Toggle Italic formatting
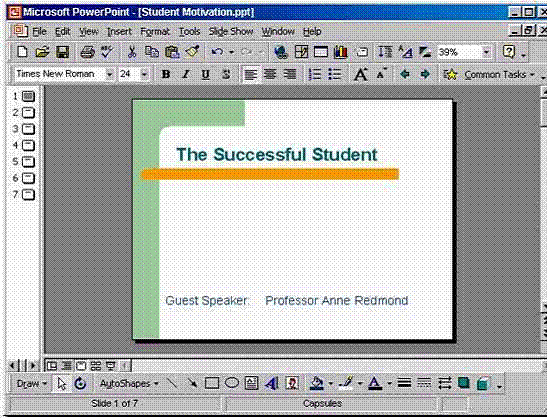 coord(186,74)
